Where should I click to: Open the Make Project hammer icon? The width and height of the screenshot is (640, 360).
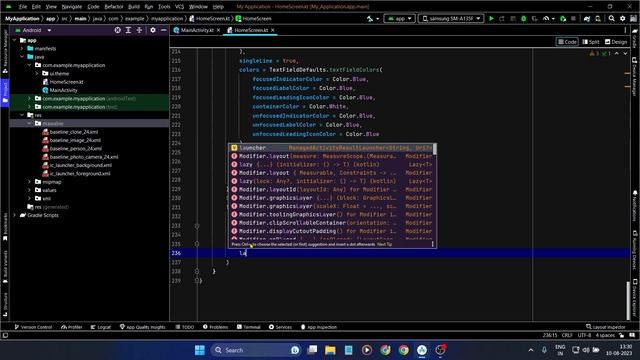pyautogui.click(x=370, y=18)
